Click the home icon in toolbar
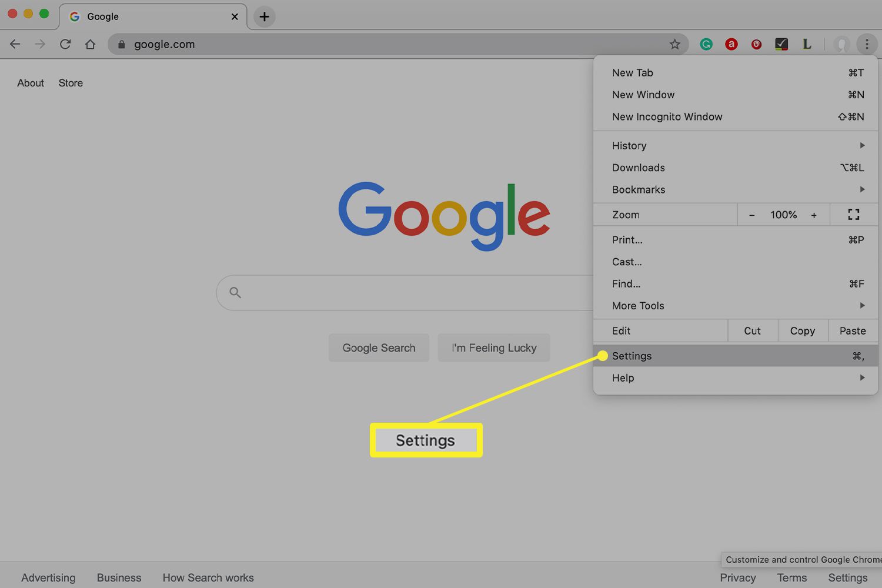The width and height of the screenshot is (882, 588). tap(90, 44)
